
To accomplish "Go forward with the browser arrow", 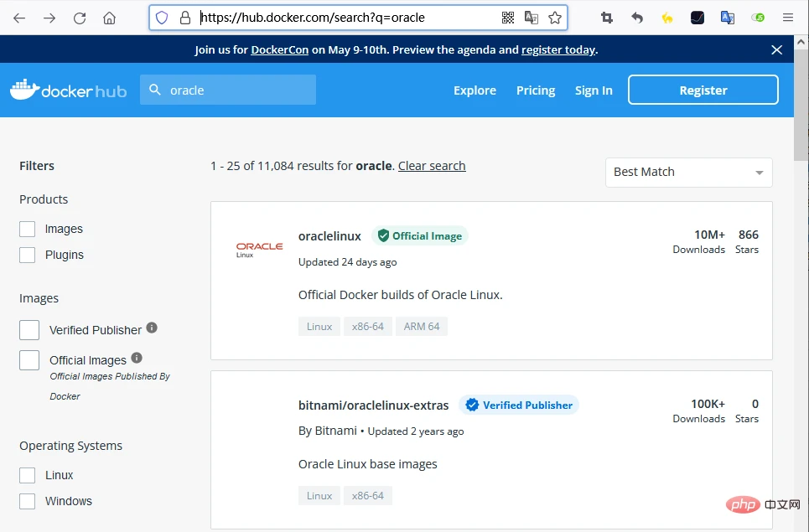I will [49, 18].
